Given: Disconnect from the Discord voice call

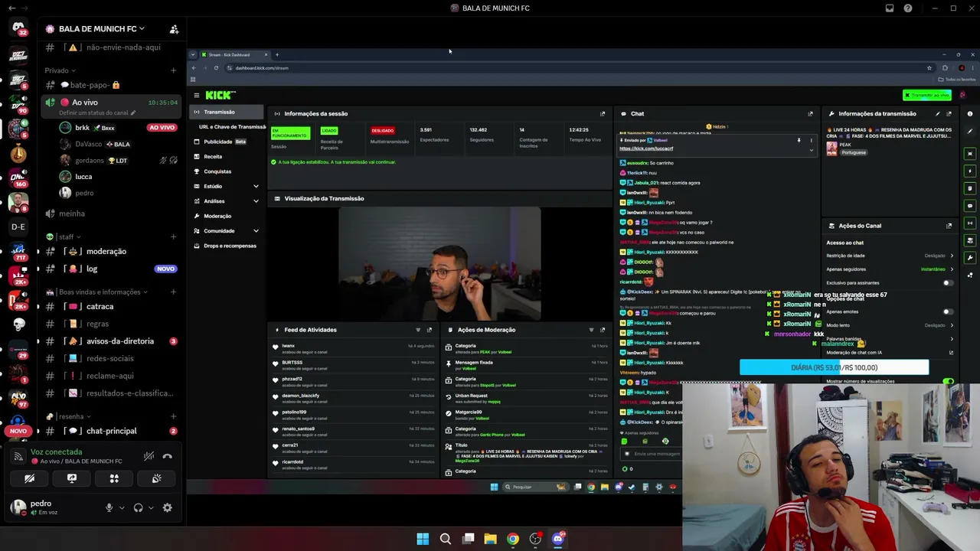Looking at the screenshot, I should click(x=167, y=456).
